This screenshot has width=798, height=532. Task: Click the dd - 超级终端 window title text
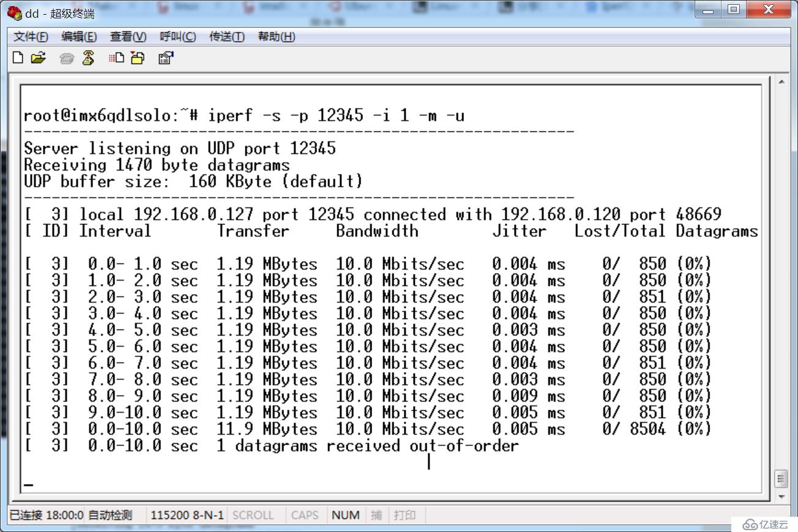(x=59, y=13)
